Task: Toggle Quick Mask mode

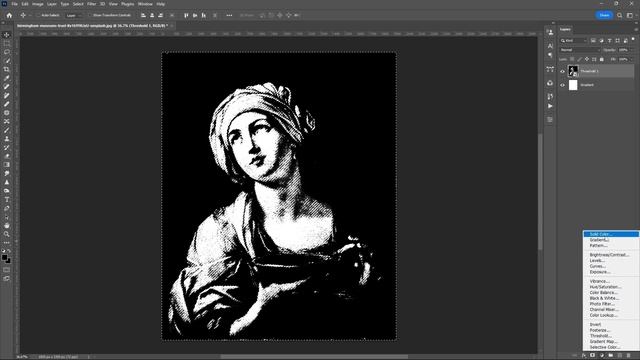Action: pyautogui.click(x=7, y=270)
